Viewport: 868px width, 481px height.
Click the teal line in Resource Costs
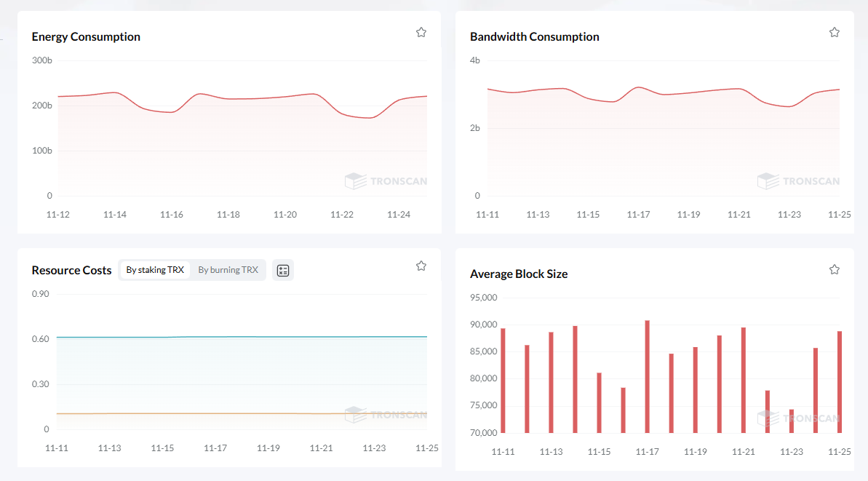point(240,337)
